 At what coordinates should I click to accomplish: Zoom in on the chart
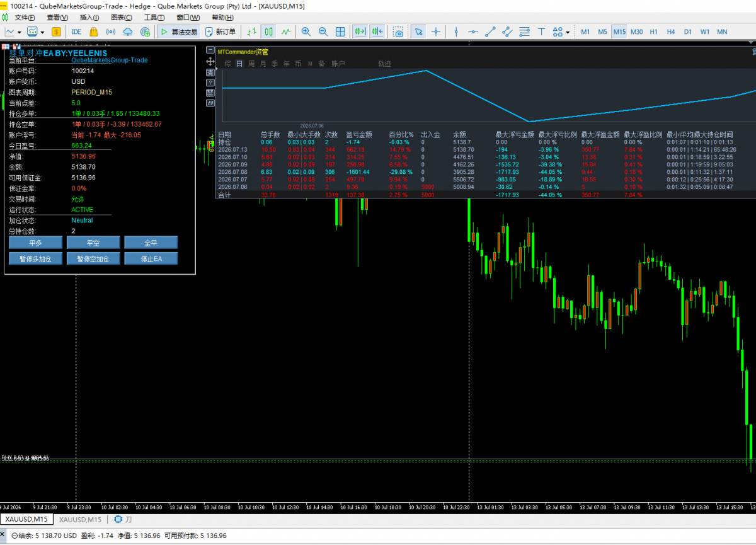click(x=306, y=32)
